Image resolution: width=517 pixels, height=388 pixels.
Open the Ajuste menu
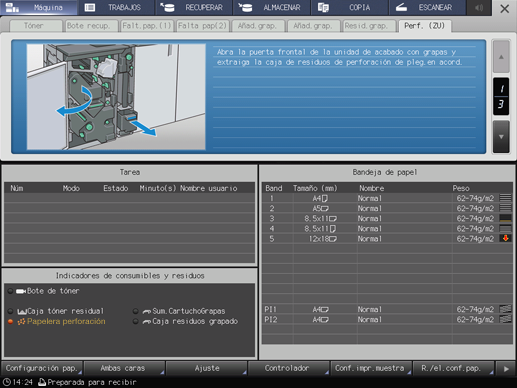pyautogui.click(x=207, y=368)
